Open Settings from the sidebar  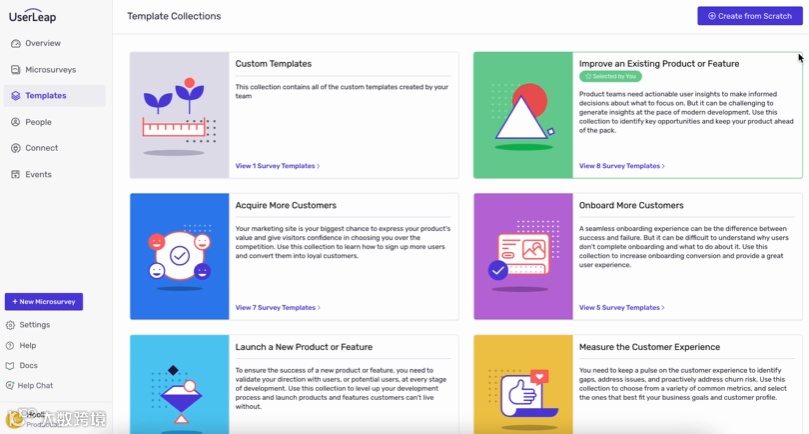[x=35, y=325]
